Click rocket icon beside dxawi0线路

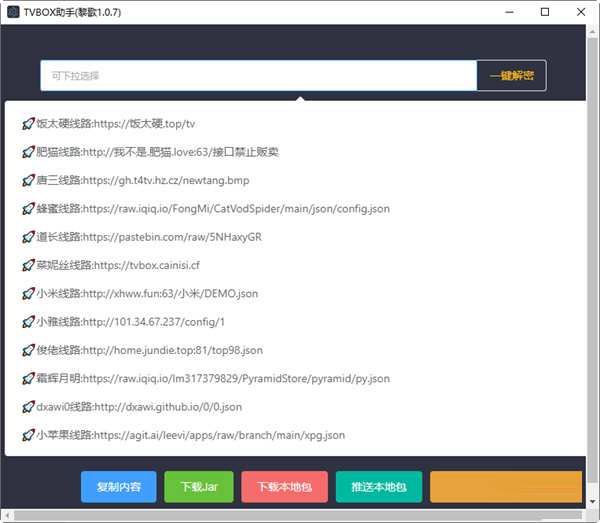pos(28,407)
